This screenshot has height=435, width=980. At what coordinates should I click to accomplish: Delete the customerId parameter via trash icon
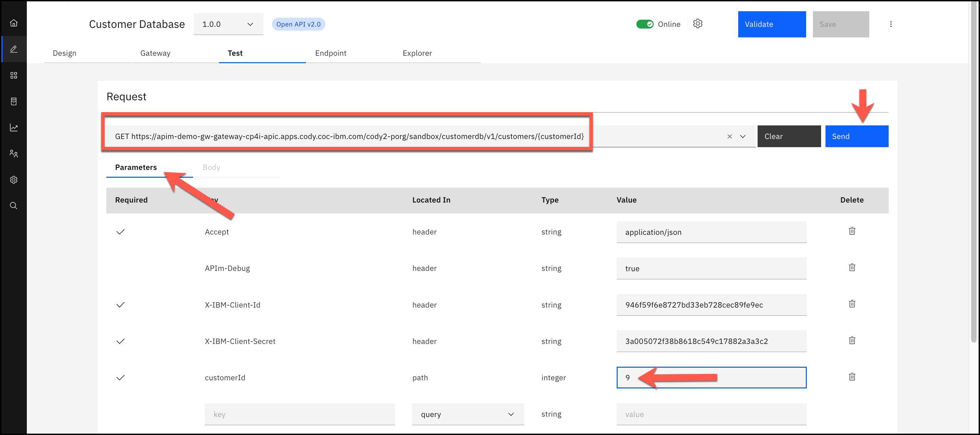click(x=852, y=377)
